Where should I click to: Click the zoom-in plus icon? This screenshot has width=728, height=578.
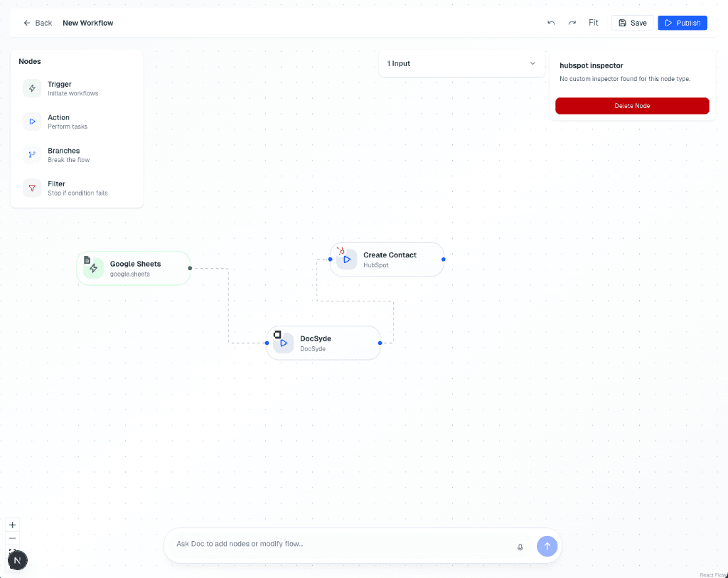click(12, 525)
